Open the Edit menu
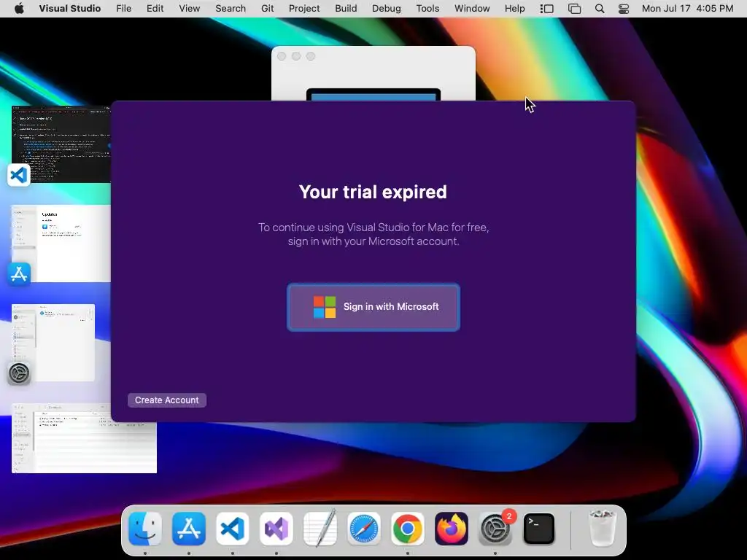747x560 pixels. [155, 9]
